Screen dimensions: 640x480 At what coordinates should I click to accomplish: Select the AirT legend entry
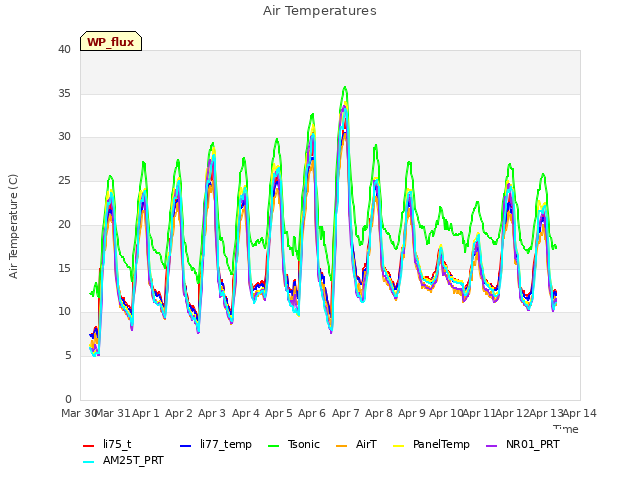pyautogui.click(x=356, y=444)
